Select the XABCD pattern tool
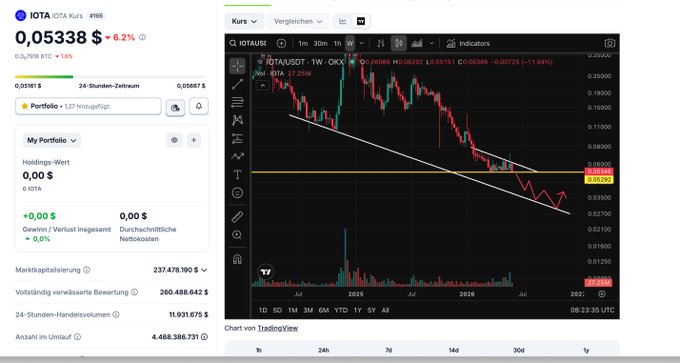 tap(237, 120)
